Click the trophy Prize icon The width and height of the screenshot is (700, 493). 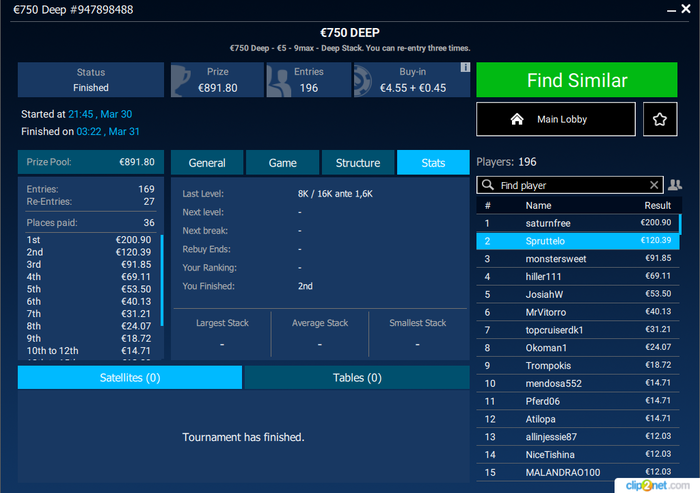[181, 80]
